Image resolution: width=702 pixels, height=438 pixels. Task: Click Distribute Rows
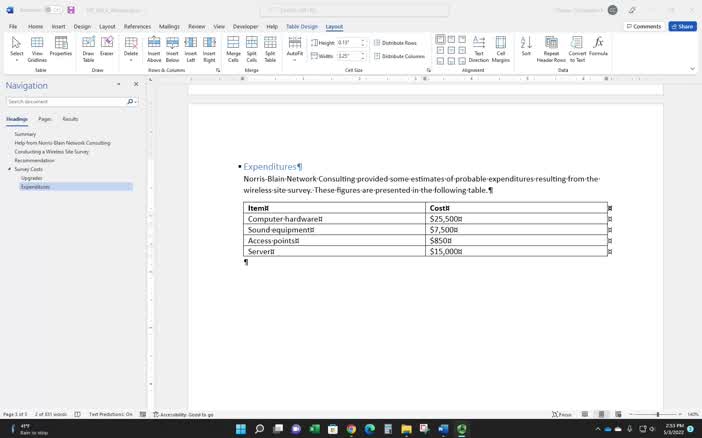click(x=395, y=43)
